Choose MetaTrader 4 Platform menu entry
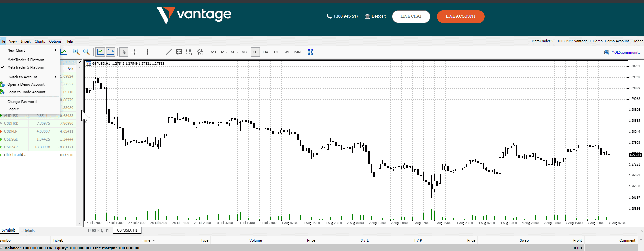This screenshot has height=251, width=644. (30, 60)
